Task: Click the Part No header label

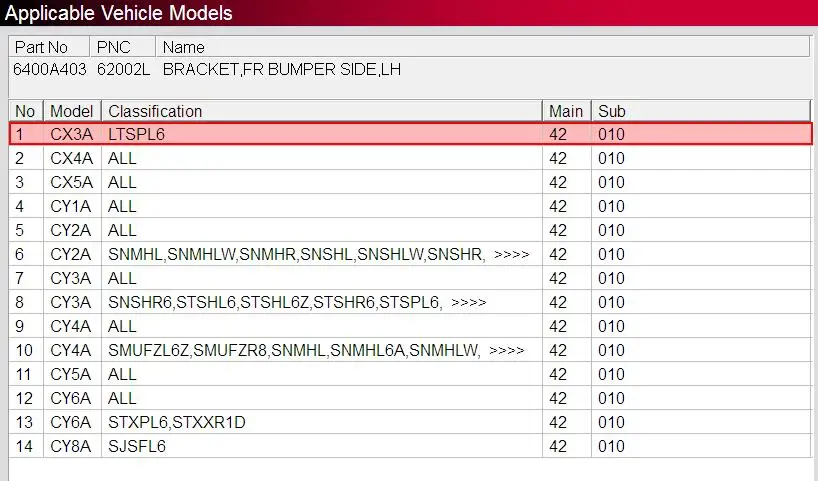Action: (x=41, y=47)
